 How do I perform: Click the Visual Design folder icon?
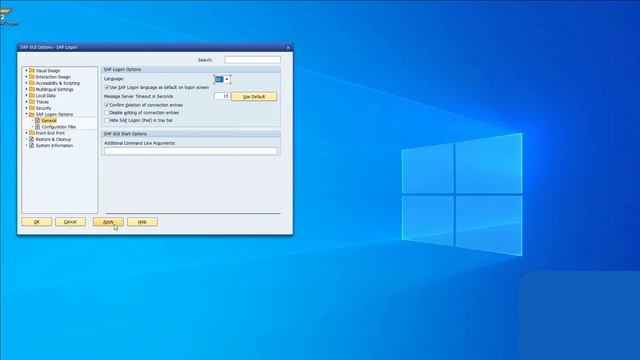[x=32, y=71]
